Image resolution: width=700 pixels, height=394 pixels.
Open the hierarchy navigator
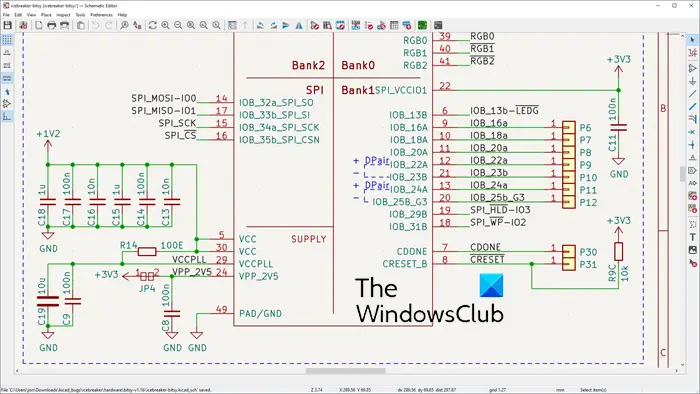[x=232, y=25]
